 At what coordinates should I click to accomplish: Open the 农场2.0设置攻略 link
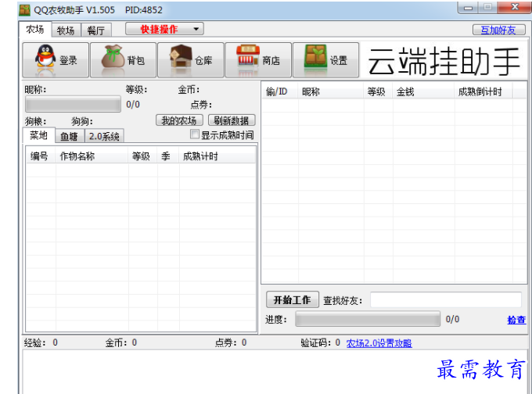(x=379, y=343)
